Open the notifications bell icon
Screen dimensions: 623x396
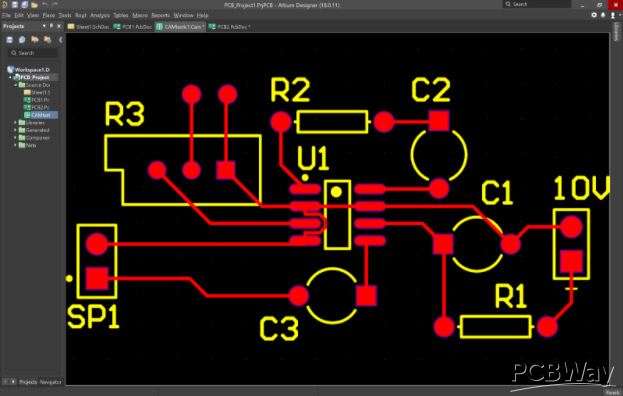point(603,15)
